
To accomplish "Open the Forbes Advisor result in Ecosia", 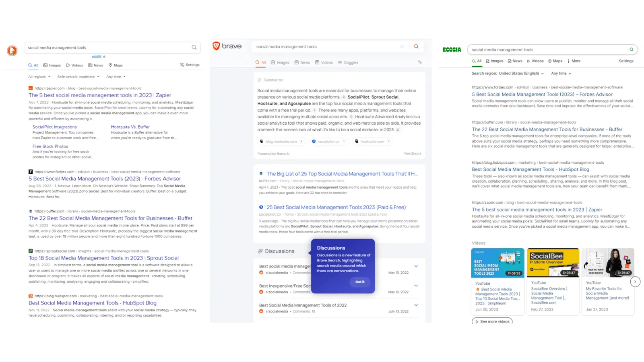I will coord(542,94).
